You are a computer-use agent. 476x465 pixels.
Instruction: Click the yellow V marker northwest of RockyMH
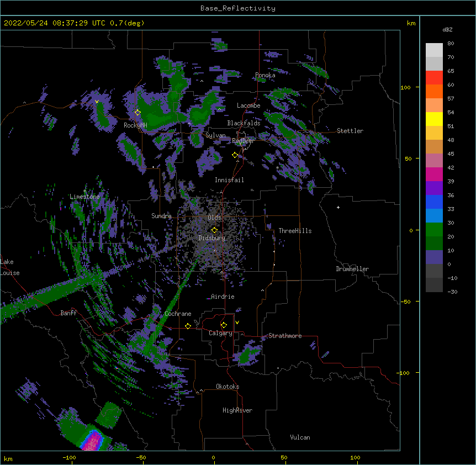click(x=97, y=102)
